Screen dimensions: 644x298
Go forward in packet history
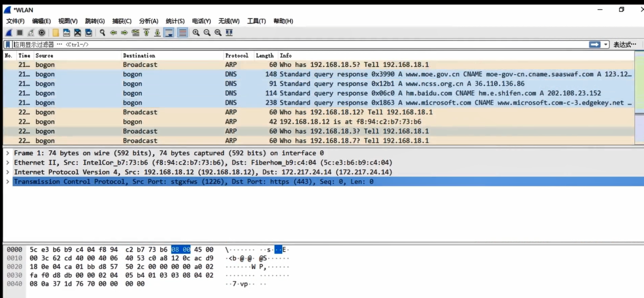[x=124, y=33]
